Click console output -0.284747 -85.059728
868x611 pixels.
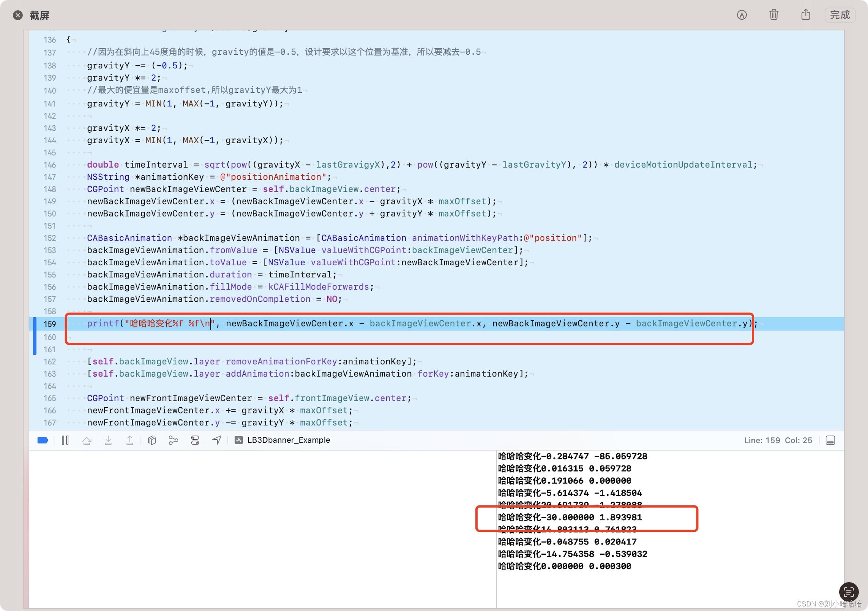pos(573,456)
